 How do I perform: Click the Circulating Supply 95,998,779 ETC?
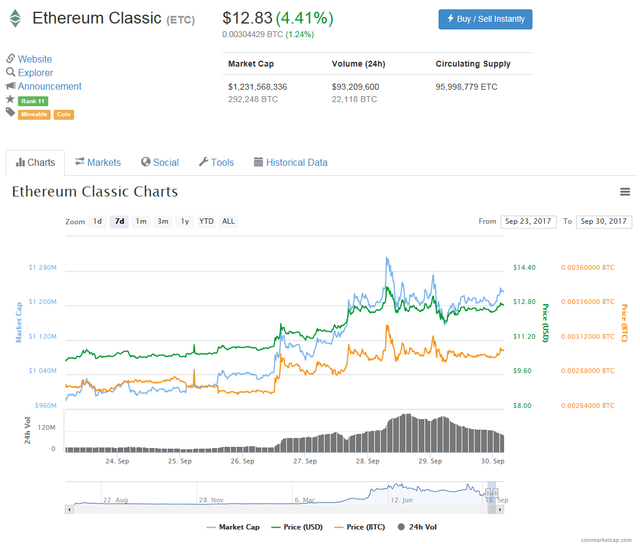(x=467, y=87)
